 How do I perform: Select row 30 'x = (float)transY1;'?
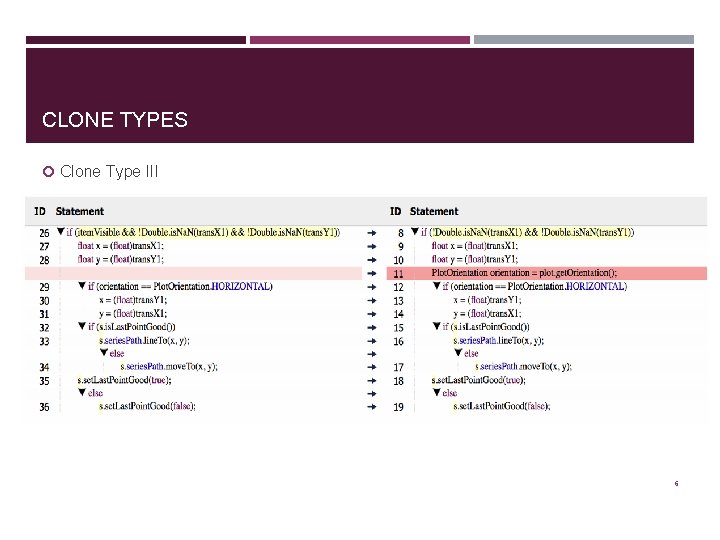(133, 300)
